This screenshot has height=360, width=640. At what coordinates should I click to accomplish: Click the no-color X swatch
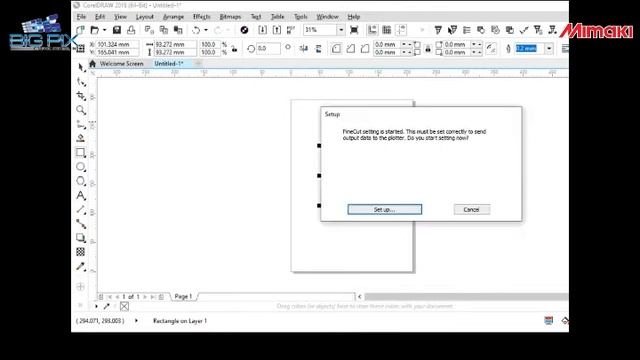pyautogui.click(x=124, y=306)
